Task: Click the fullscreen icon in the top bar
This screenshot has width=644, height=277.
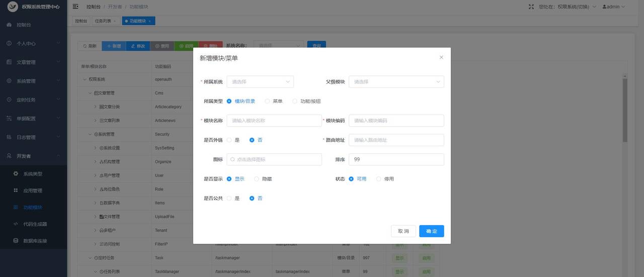Action: tap(531, 7)
